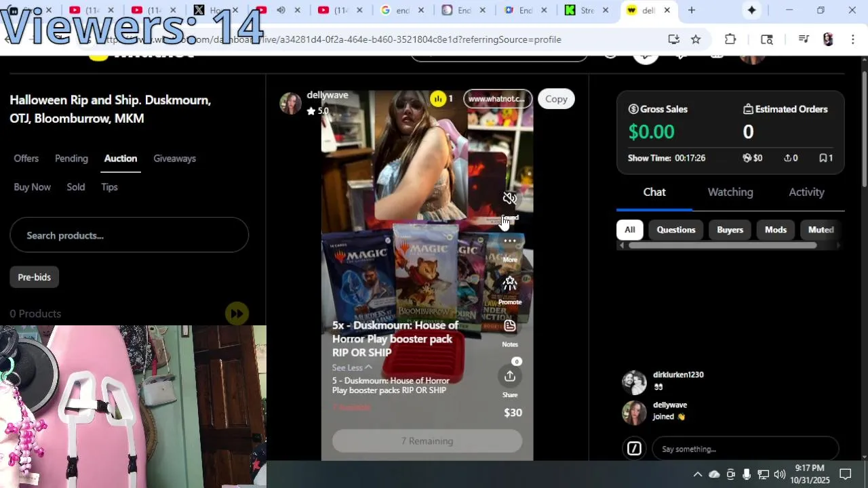Click the chat filter horizontal scrollbar
Viewport: 868px width, 488px height.
[x=722, y=245]
